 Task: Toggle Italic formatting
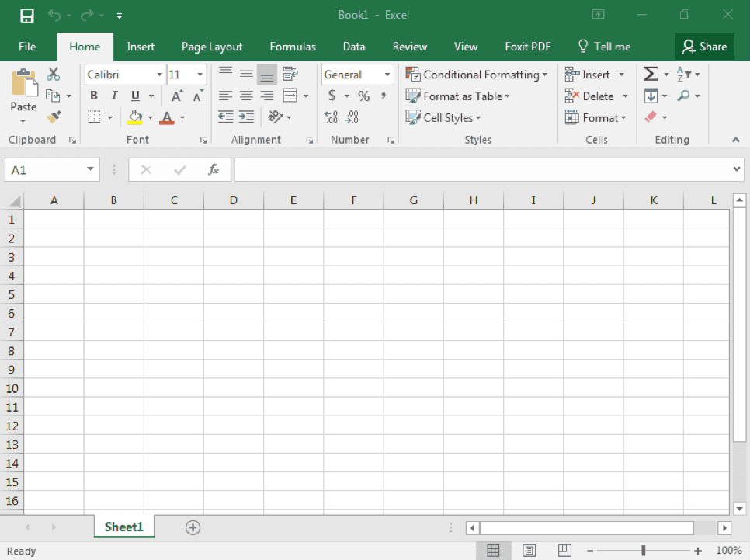[114, 96]
